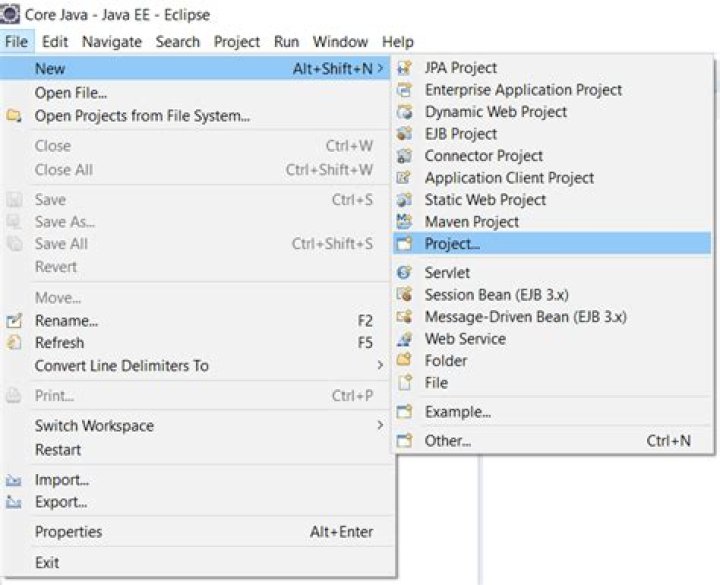
Task: Expand the Switch Workspace submenu arrow
Action: (380, 426)
